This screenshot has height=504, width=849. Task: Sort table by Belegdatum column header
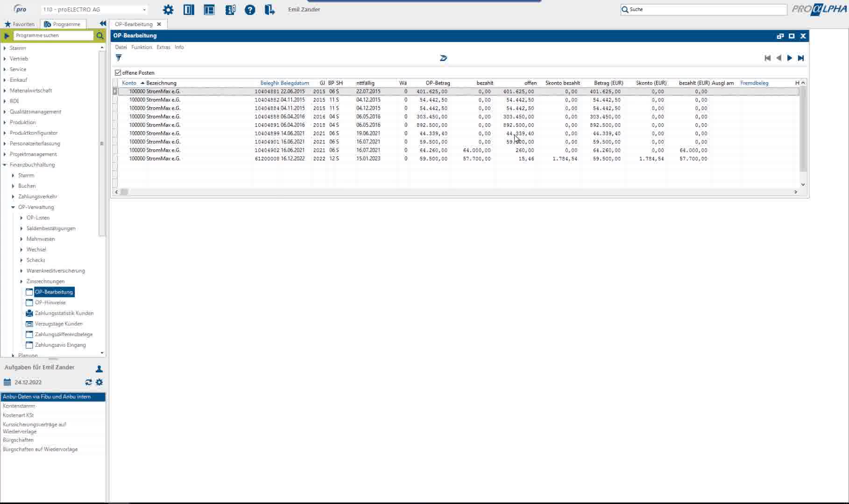pos(295,83)
